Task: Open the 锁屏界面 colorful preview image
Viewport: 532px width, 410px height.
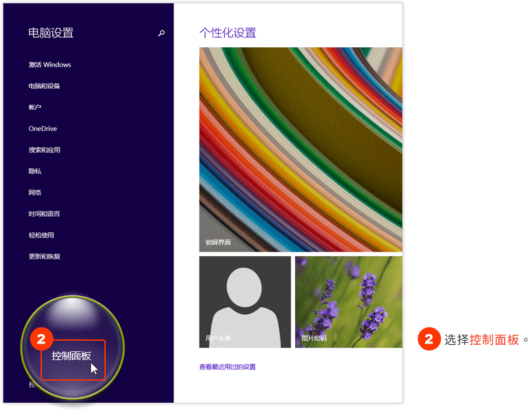Action: pyautogui.click(x=301, y=149)
